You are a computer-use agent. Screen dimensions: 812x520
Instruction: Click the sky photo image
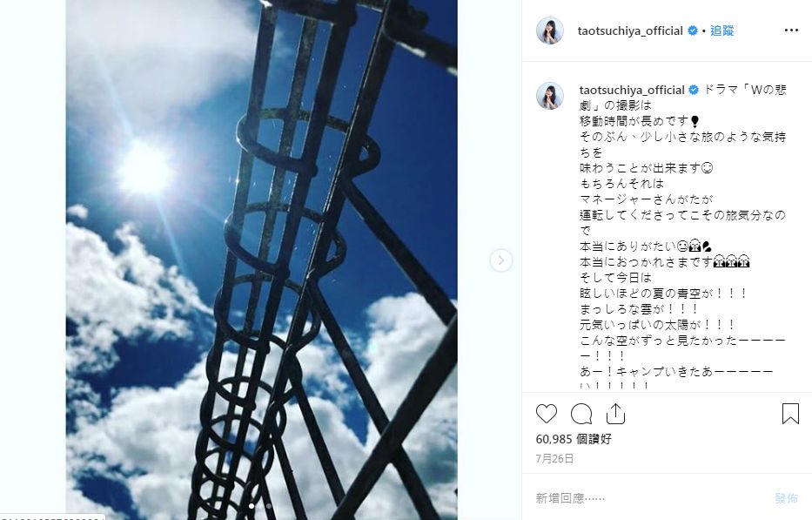coord(261,260)
